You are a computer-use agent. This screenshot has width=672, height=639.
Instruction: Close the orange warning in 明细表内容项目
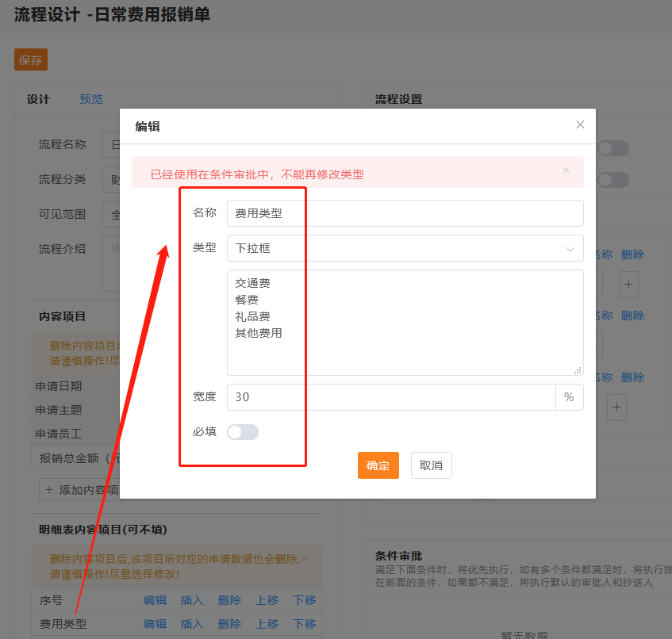click(x=305, y=558)
